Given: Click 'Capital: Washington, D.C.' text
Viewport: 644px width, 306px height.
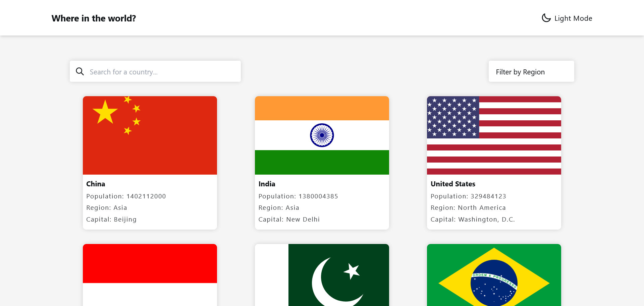Looking at the screenshot, I should [473, 220].
